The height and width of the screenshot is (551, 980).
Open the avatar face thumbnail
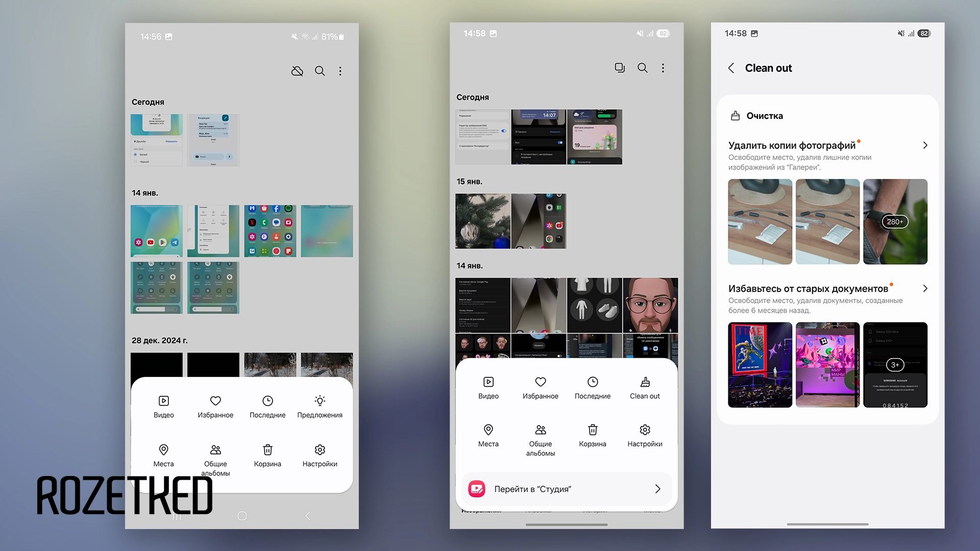[x=650, y=305]
